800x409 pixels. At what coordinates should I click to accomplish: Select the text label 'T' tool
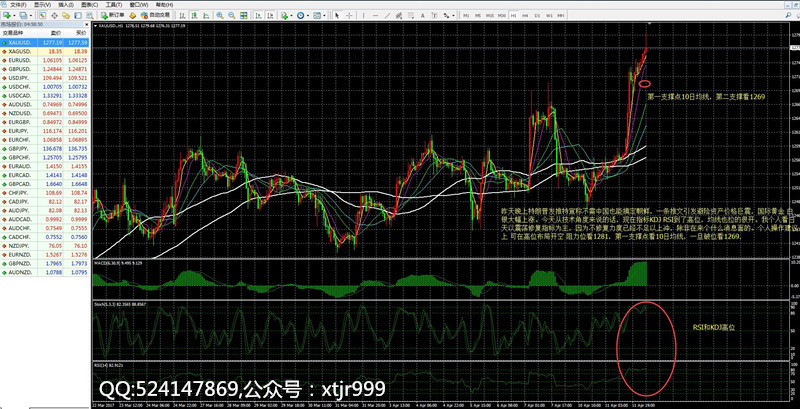(435, 15)
